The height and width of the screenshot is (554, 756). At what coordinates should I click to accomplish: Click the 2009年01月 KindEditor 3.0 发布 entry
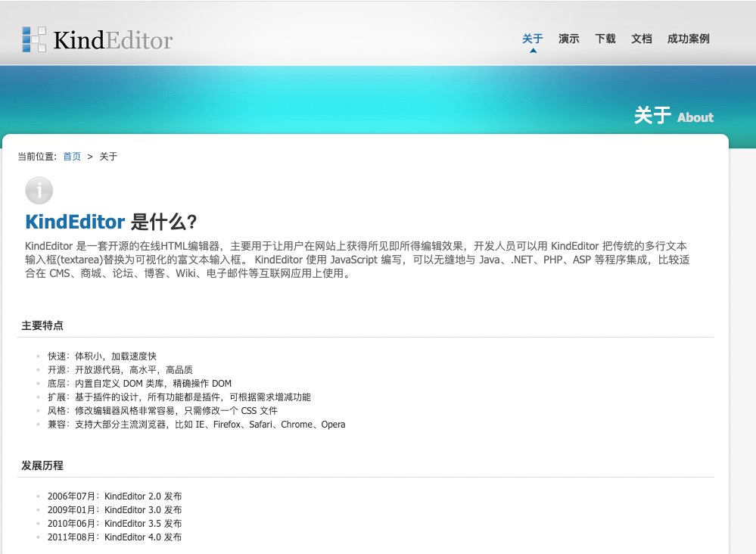[x=115, y=509]
